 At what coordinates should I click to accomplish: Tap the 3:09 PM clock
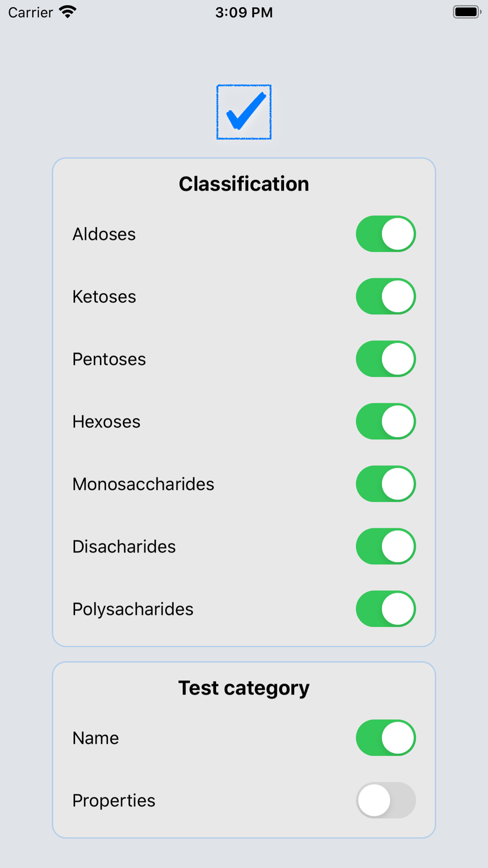pyautogui.click(x=244, y=12)
